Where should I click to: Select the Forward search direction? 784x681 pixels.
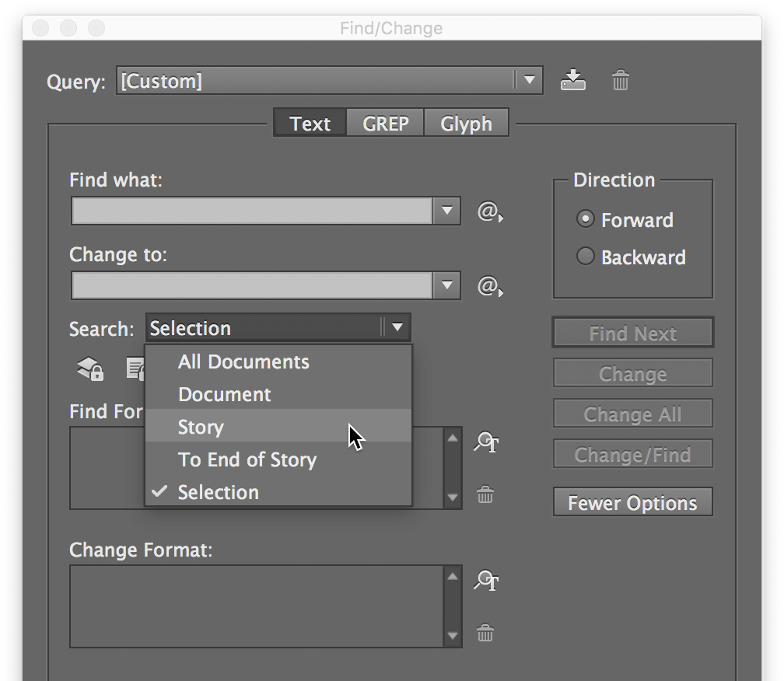pos(585,219)
